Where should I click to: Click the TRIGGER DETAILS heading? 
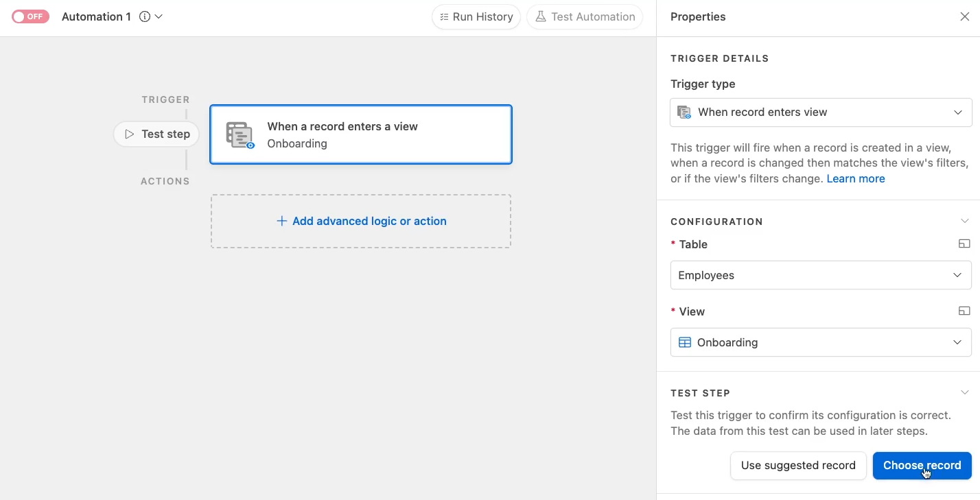(x=719, y=58)
